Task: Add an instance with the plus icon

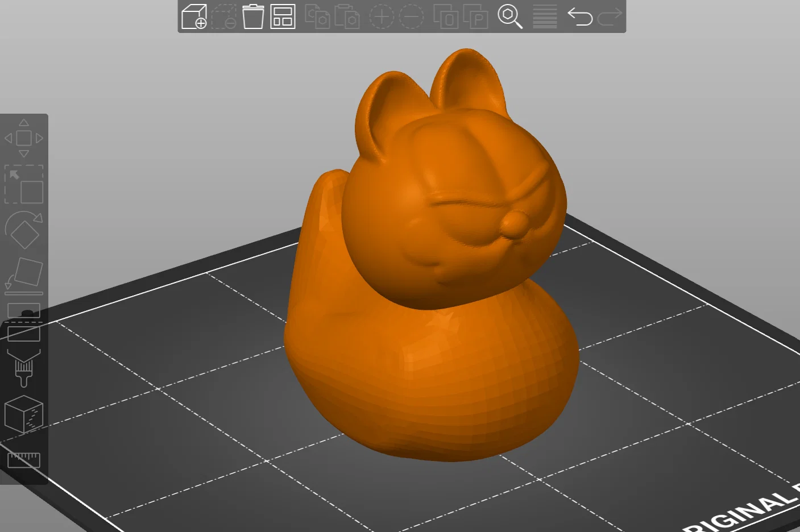Action: pos(382,16)
